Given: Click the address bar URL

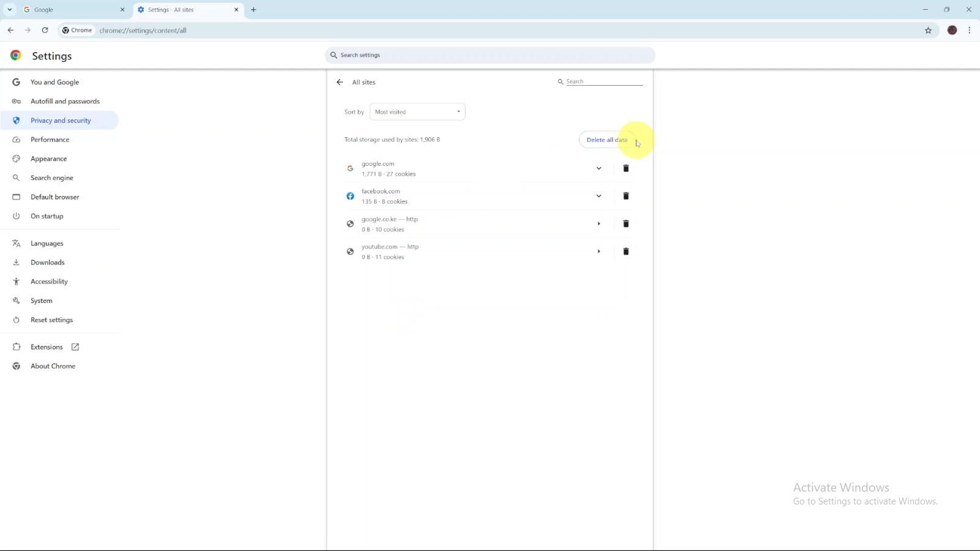Looking at the screenshot, I should (x=143, y=31).
